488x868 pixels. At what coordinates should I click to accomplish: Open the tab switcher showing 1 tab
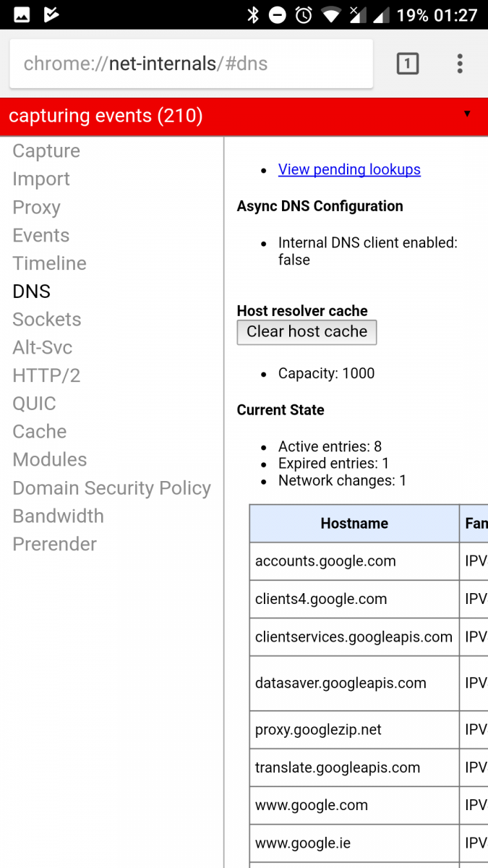click(408, 64)
